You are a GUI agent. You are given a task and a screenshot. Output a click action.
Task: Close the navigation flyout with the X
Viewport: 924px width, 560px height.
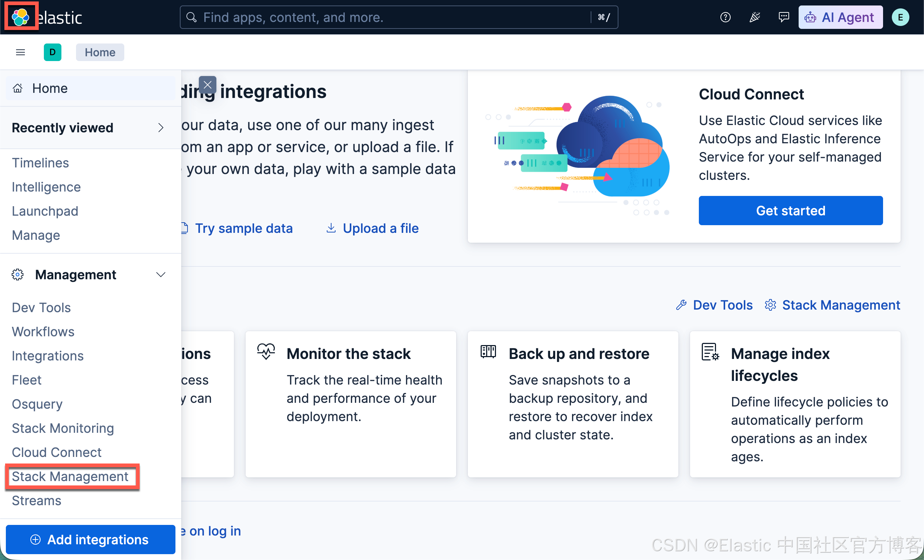point(207,85)
